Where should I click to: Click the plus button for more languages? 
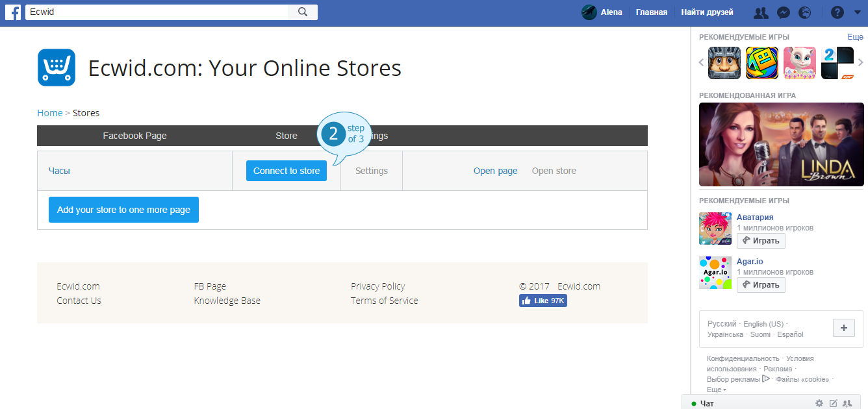844,328
